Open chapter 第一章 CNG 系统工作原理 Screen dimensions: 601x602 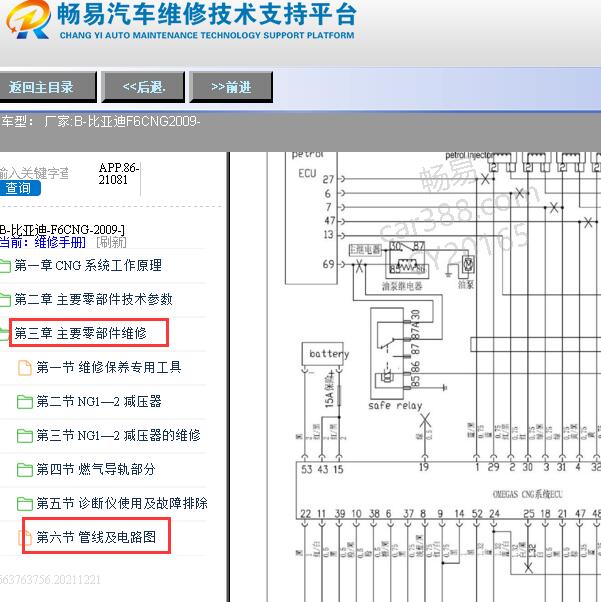tap(88, 265)
